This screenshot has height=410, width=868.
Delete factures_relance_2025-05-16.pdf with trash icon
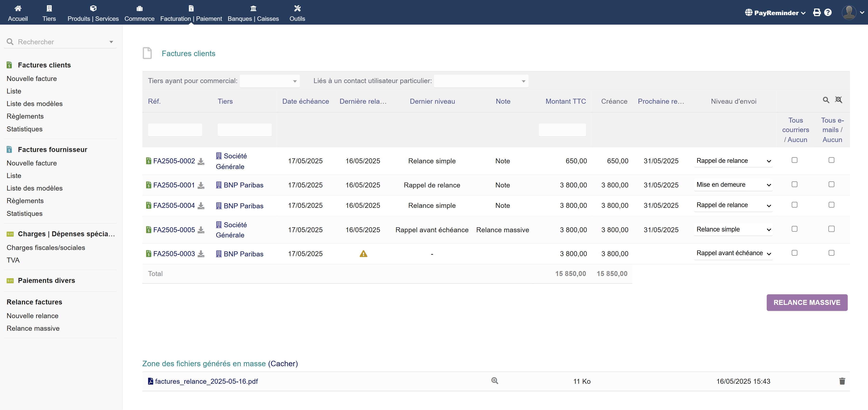842,381
